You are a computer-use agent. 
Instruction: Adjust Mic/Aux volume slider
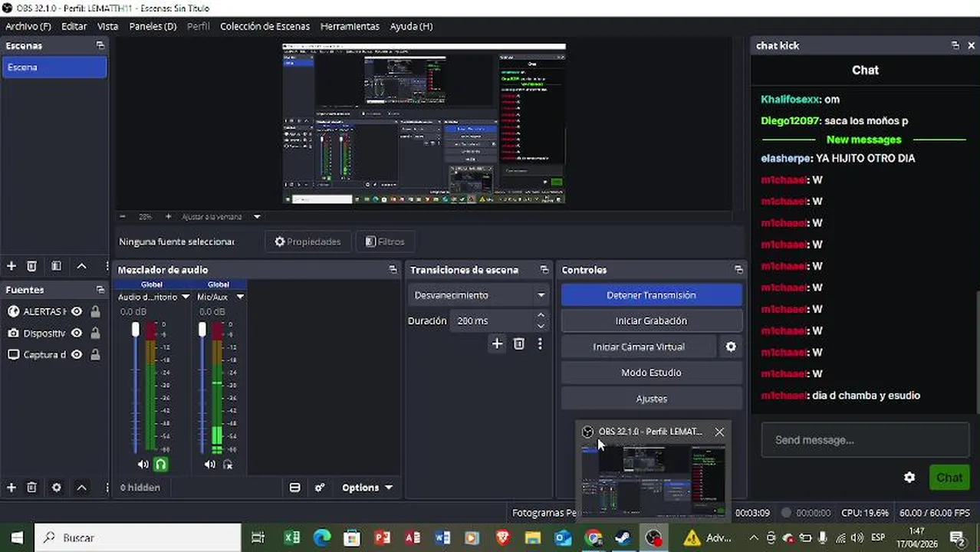pyautogui.click(x=202, y=329)
